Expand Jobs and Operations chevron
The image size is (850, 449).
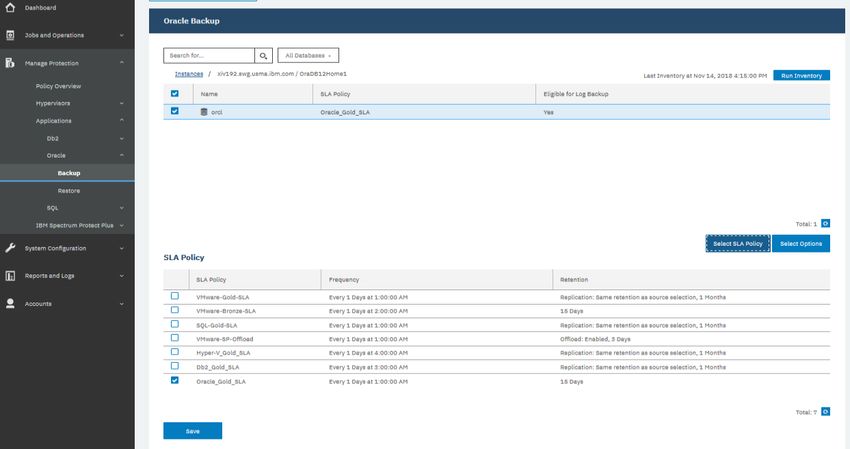point(121,35)
